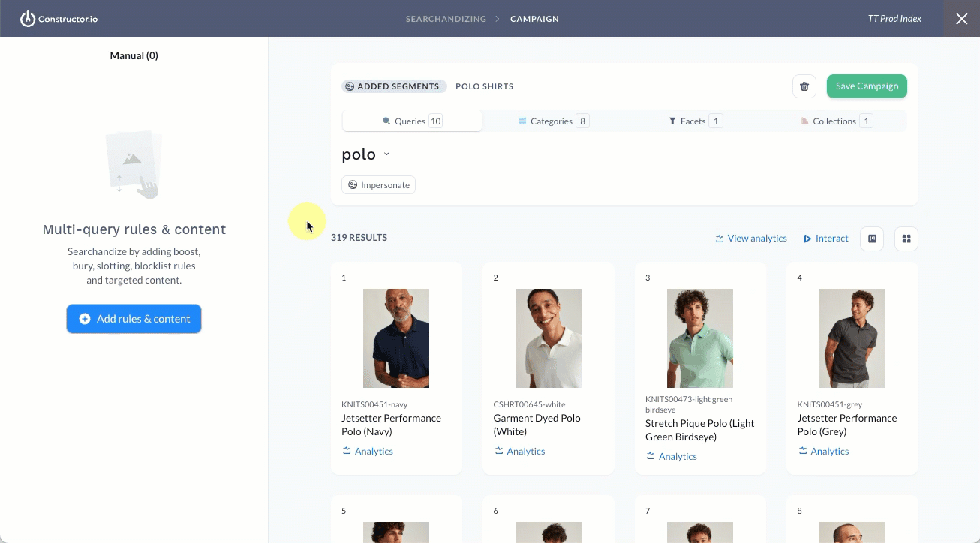Open Analytics for Garment Dyed Polo

[519, 451]
